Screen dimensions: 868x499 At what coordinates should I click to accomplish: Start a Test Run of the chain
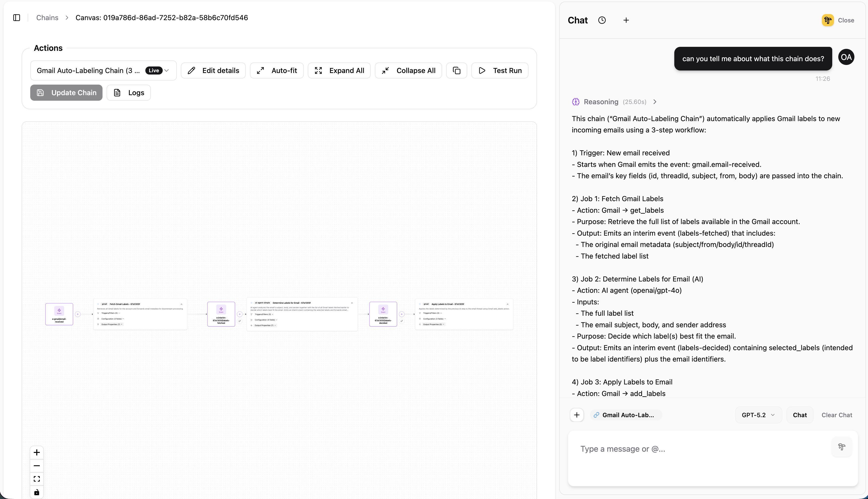(500, 70)
